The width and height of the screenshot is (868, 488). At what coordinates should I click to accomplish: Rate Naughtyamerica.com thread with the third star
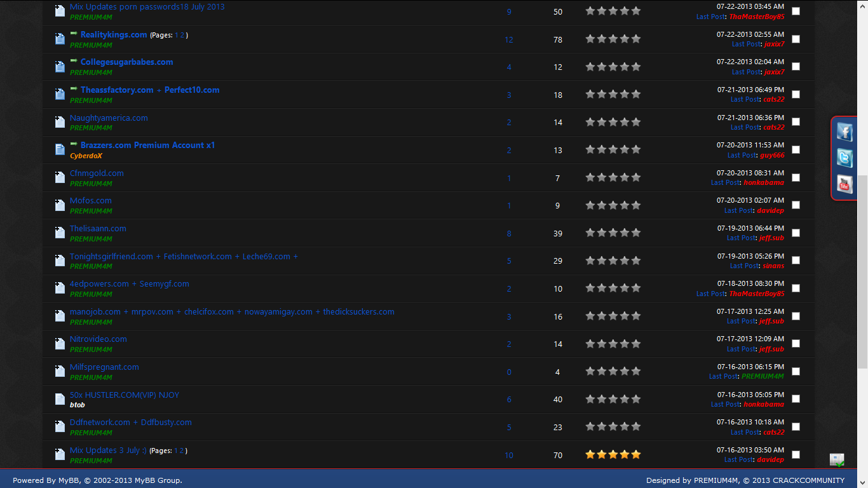click(x=613, y=121)
